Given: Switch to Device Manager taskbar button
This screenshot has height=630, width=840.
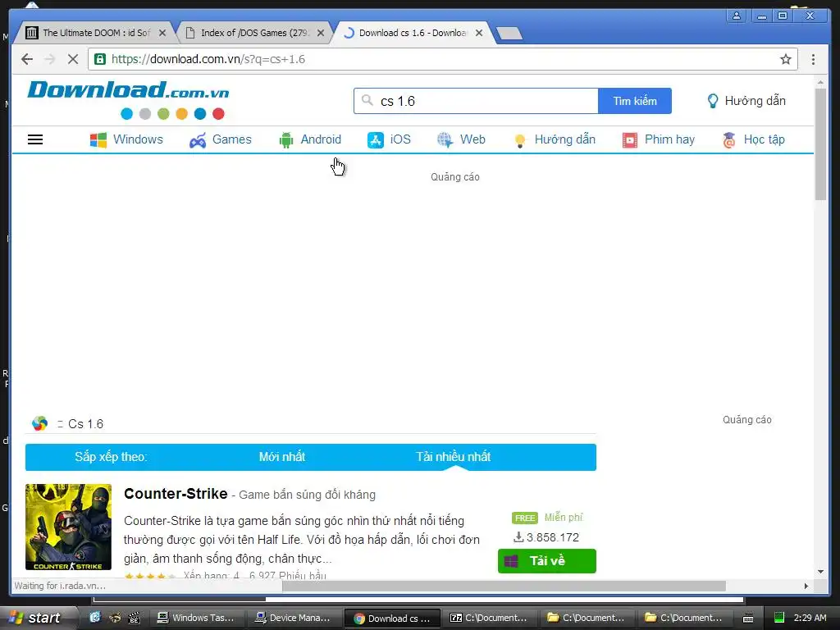Looking at the screenshot, I should pyautogui.click(x=293, y=618).
